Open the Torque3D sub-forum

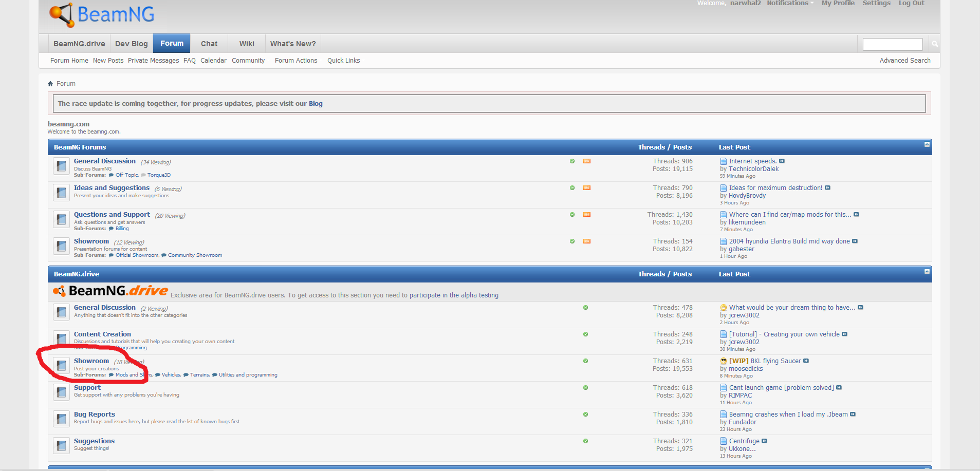[159, 175]
